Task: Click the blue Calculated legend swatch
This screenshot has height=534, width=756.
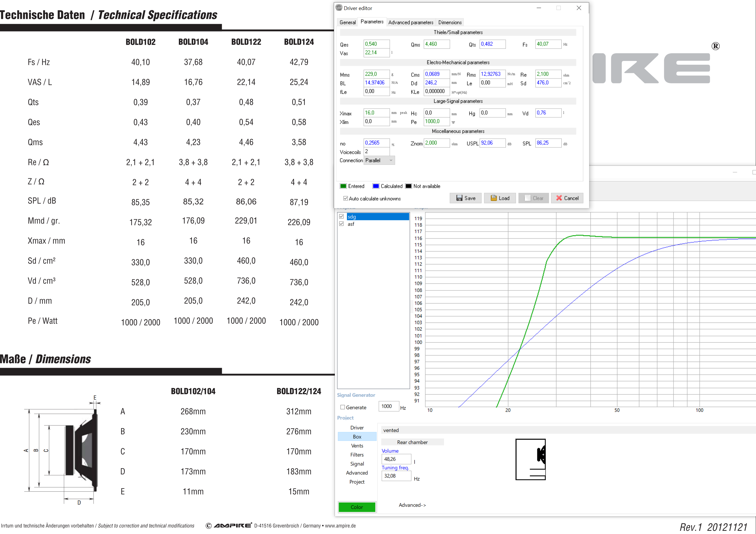Action: point(376,186)
